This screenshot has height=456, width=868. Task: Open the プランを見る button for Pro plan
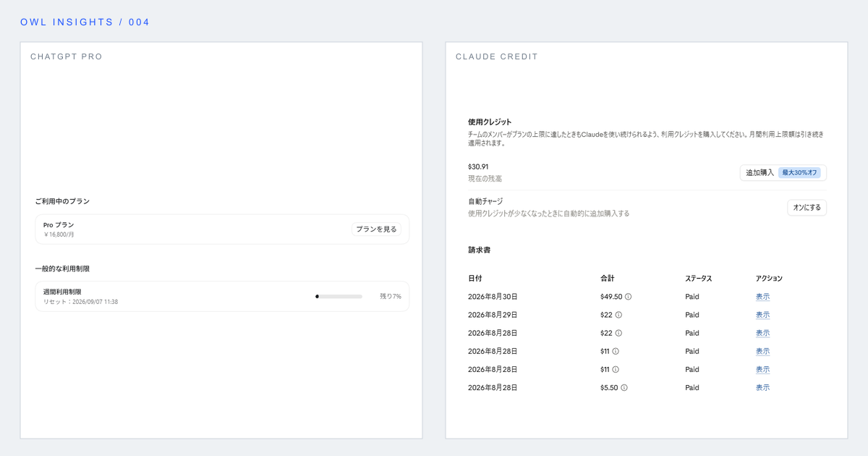click(376, 229)
